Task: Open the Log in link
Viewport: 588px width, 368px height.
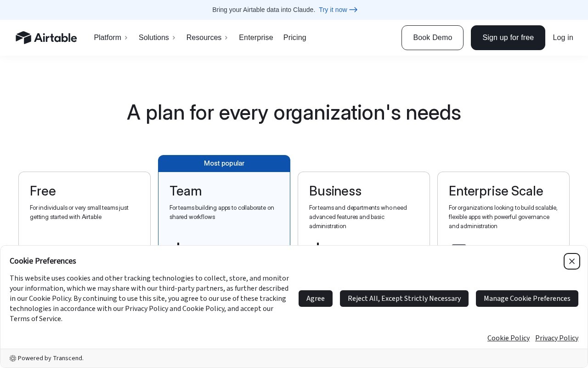Action: click(563, 38)
